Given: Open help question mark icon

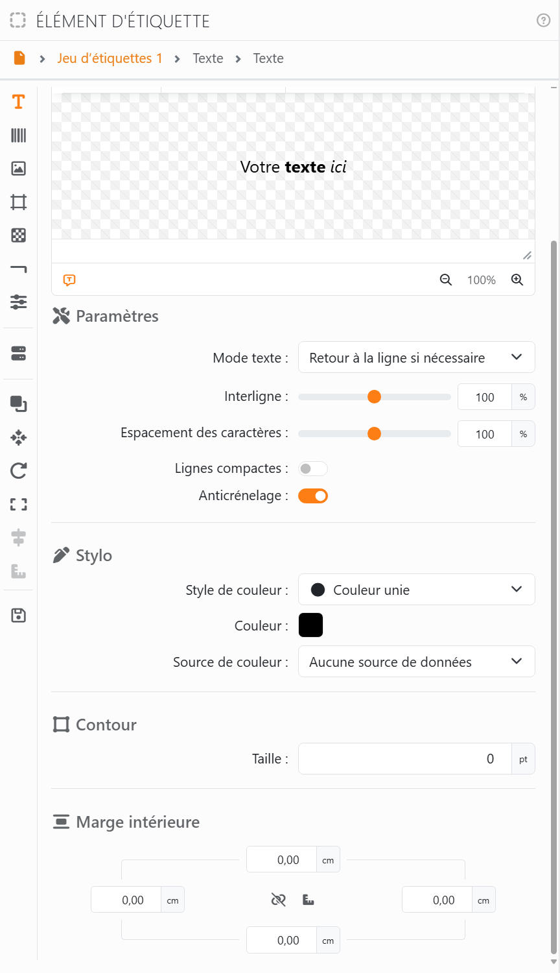Looking at the screenshot, I should pos(544,21).
